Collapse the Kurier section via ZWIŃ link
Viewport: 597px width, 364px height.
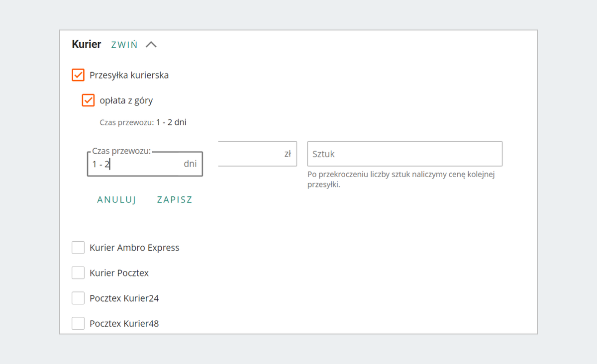click(124, 45)
